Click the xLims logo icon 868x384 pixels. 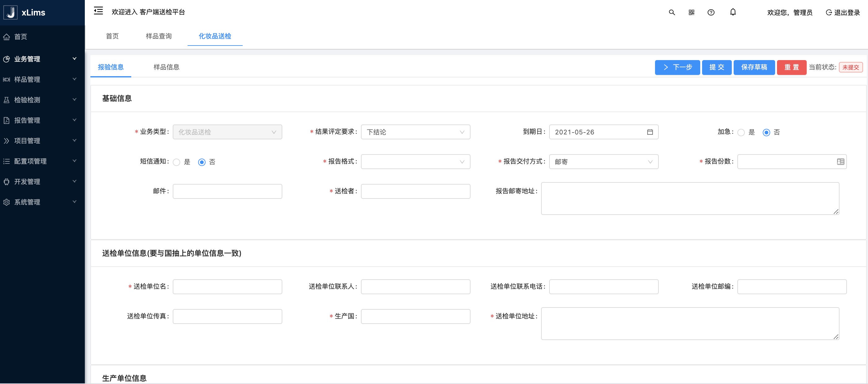[11, 12]
